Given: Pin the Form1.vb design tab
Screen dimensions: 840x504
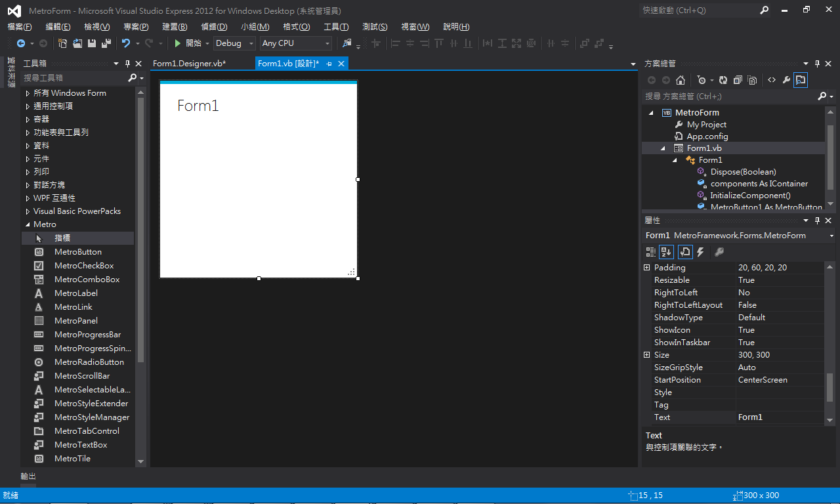Looking at the screenshot, I should (x=329, y=64).
